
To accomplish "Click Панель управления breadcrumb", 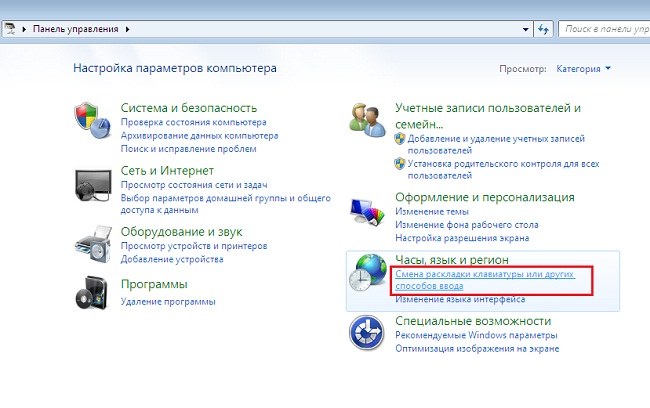I will (75, 29).
